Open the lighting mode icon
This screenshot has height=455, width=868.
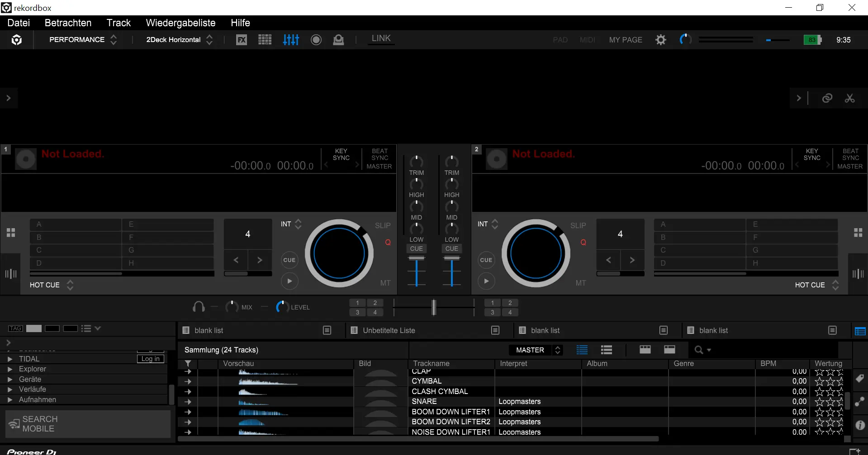(x=338, y=40)
